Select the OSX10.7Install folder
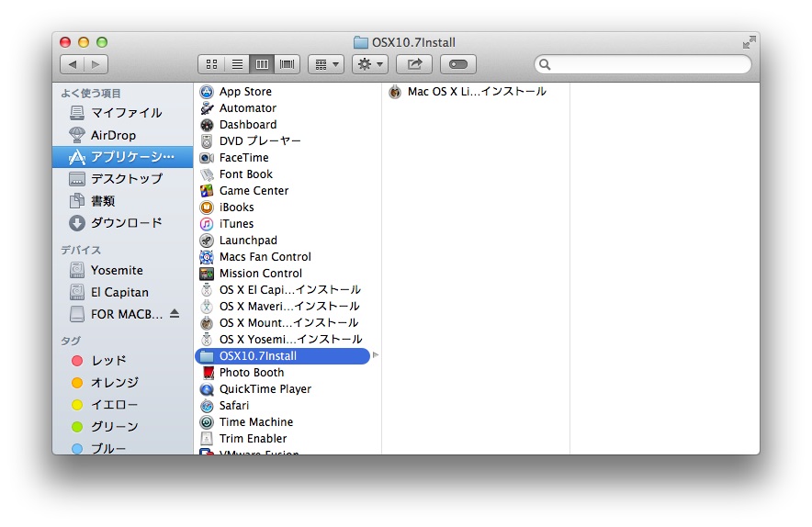Screen dimensions: 812x527 click(282, 356)
